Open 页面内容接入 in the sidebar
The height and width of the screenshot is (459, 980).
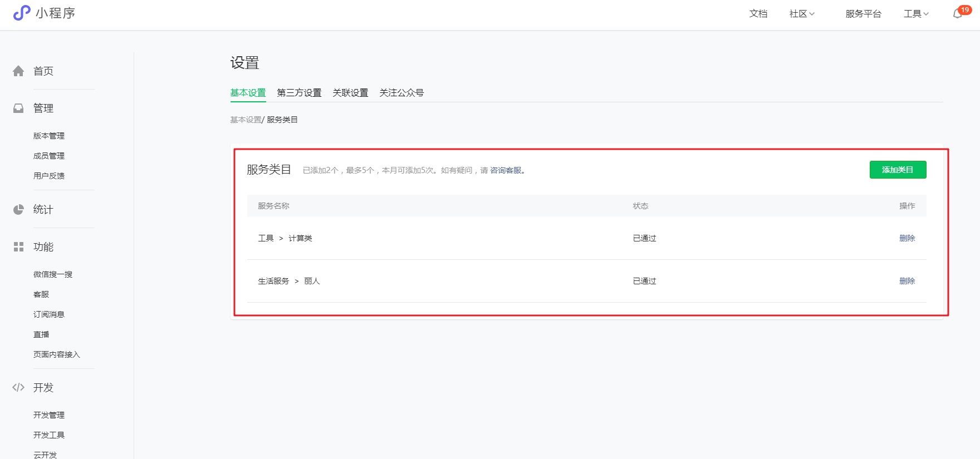pos(57,354)
